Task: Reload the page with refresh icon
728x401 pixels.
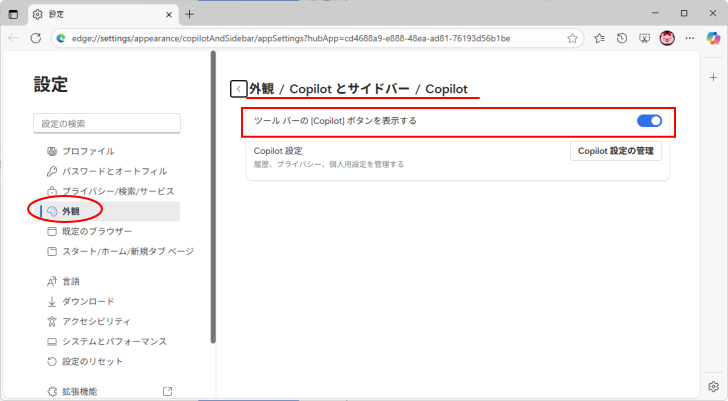Action: 36,38
